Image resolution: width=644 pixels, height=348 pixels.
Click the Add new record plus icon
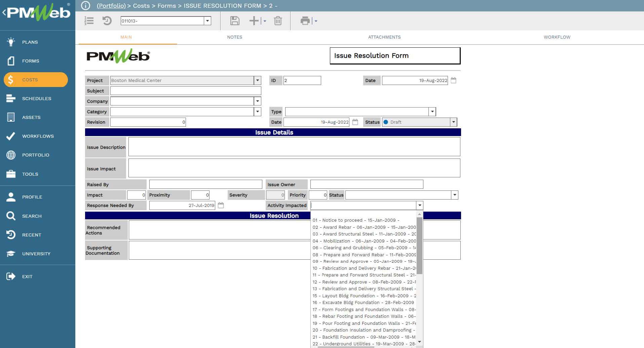(x=254, y=21)
